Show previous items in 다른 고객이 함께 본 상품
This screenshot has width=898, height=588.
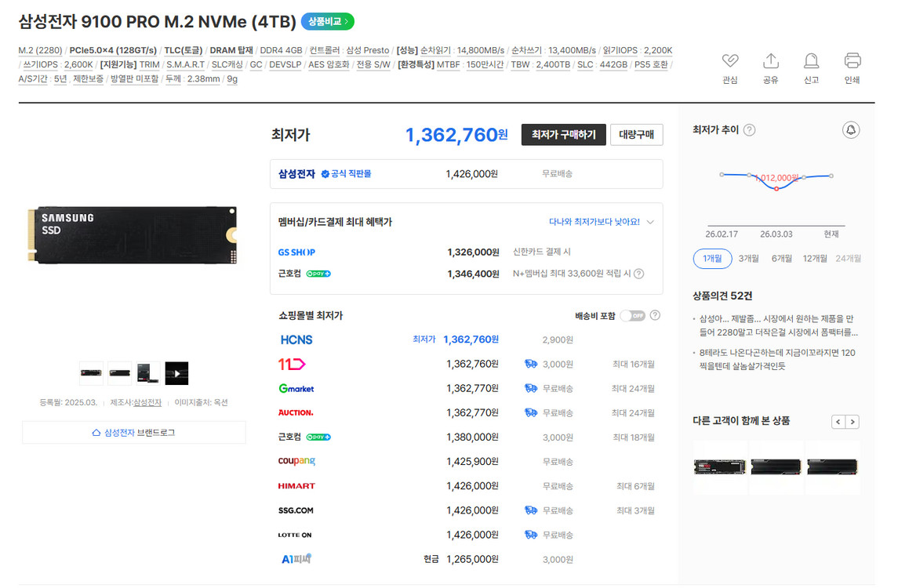tap(838, 422)
